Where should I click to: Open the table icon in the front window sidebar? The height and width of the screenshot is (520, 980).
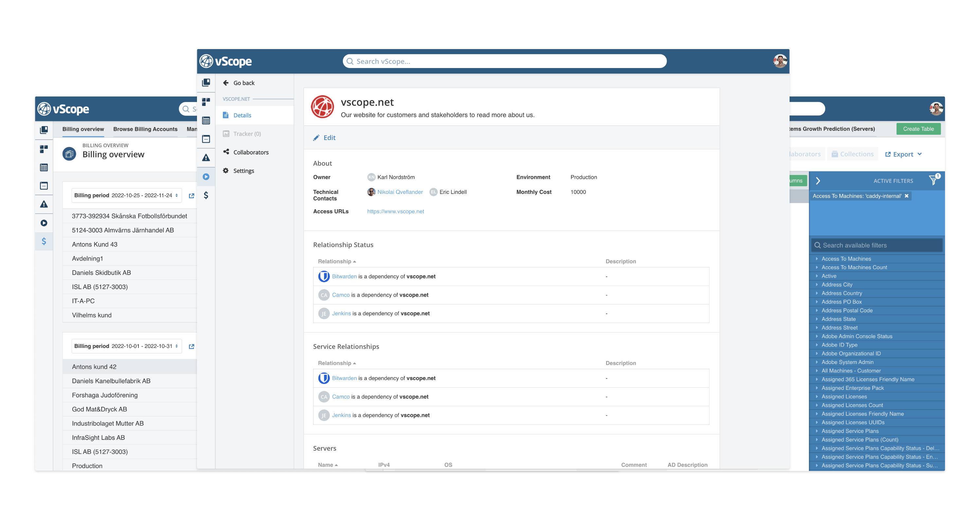206,120
